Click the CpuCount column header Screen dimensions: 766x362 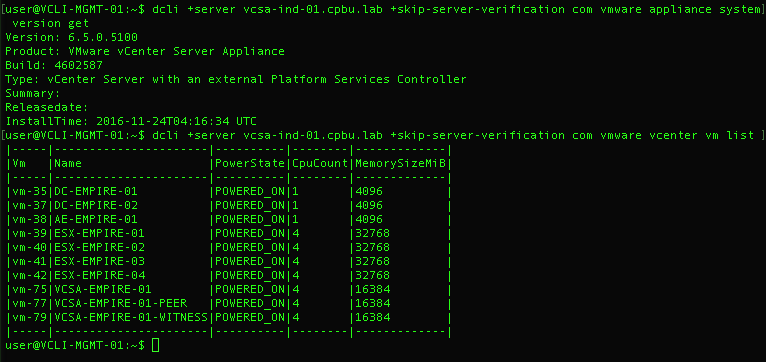point(320,163)
